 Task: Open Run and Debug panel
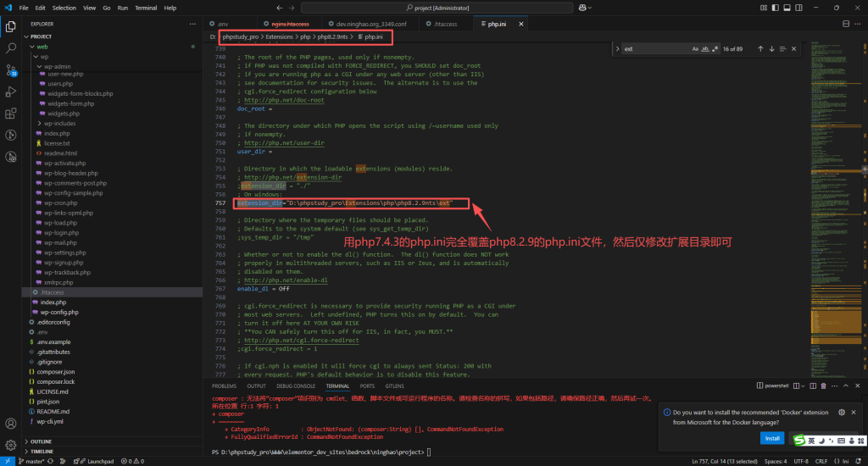(11, 92)
